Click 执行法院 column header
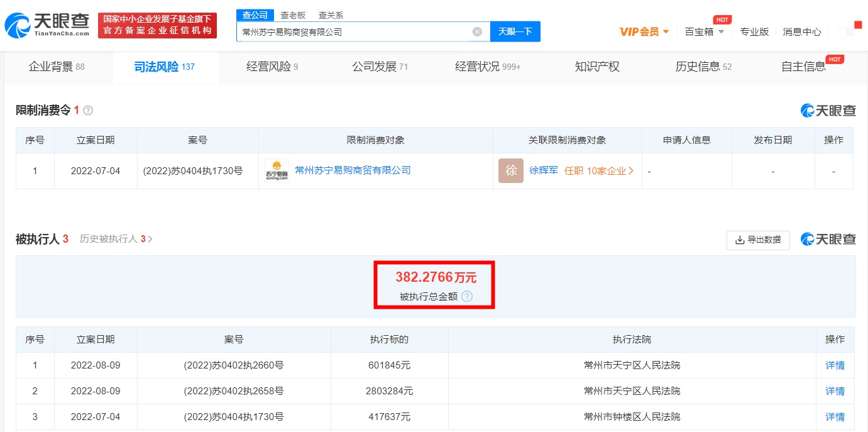The height and width of the screenshot is (432, 868). point(632,340)
